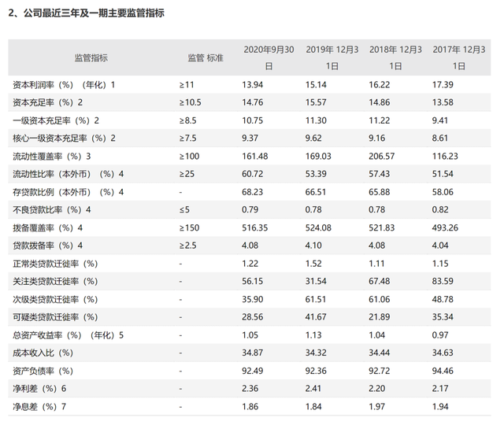The image size is (504, 425).
Task: Select row label 一级资本充足率（%）2
Action: point(56,120)
